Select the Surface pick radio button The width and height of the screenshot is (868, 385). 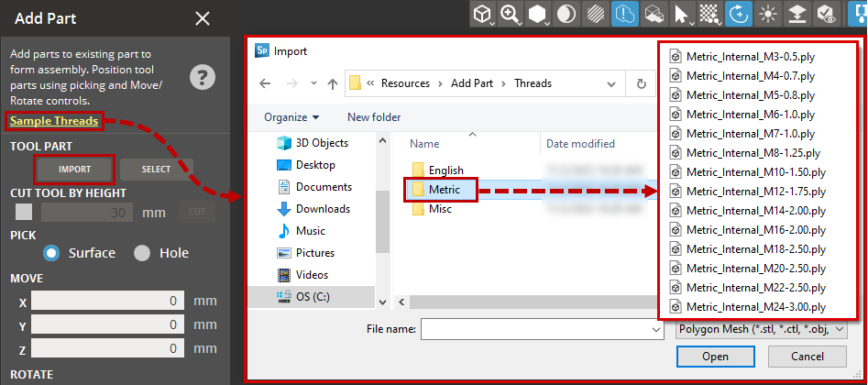tap(51, 253)
